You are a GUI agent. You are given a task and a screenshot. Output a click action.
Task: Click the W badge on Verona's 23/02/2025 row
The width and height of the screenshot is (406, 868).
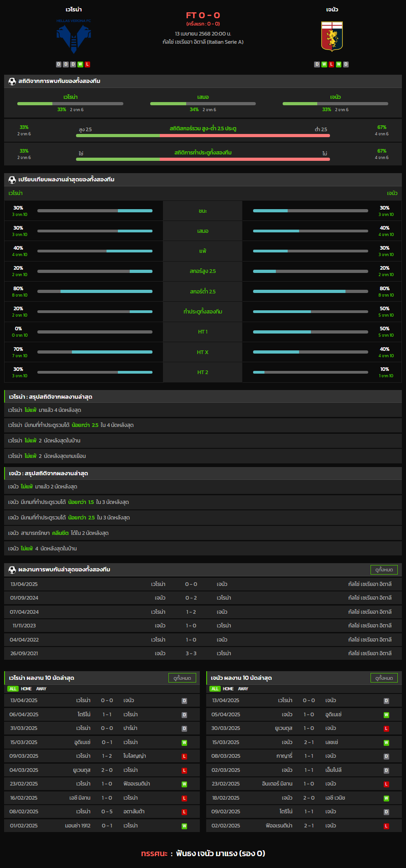pos(184,784)
